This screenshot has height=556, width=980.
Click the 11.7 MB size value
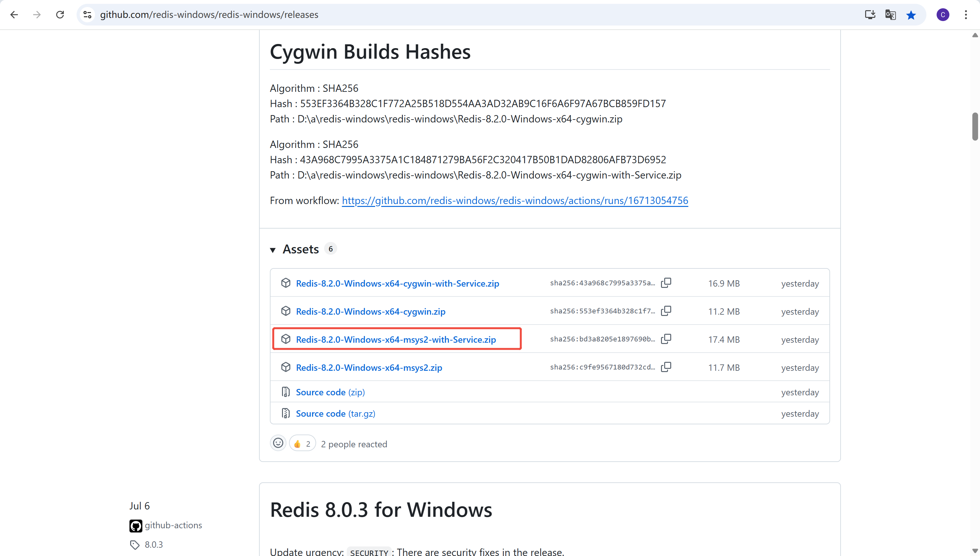tap(724, 367)
